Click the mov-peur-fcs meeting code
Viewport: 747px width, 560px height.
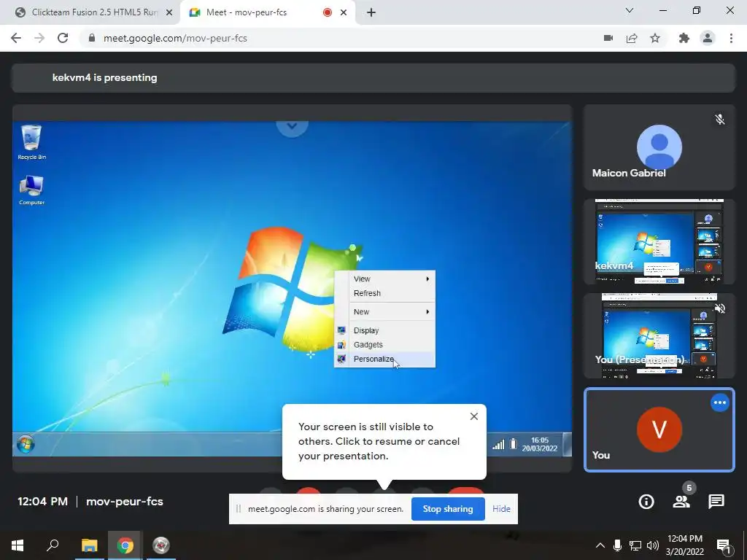tap(125, 502)
